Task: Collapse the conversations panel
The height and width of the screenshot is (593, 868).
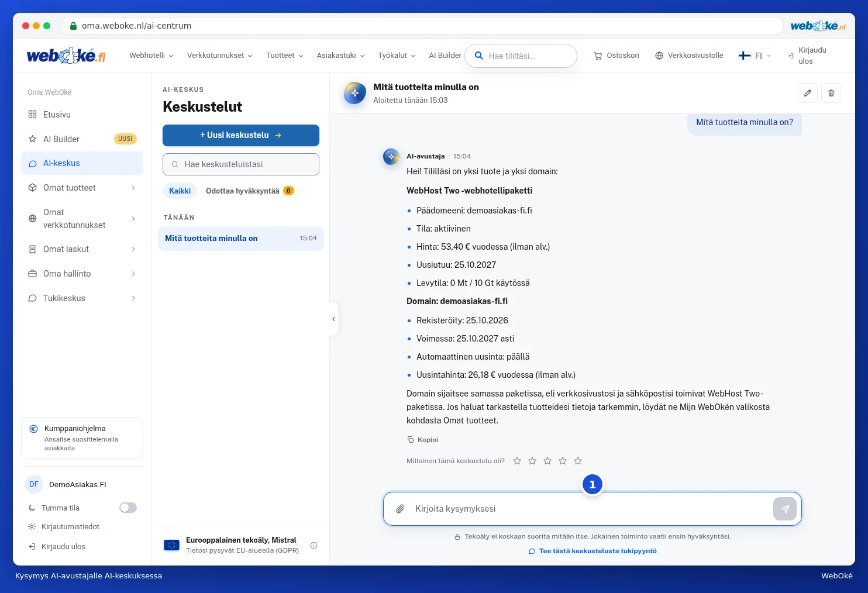Action: [x=333, y=319]
